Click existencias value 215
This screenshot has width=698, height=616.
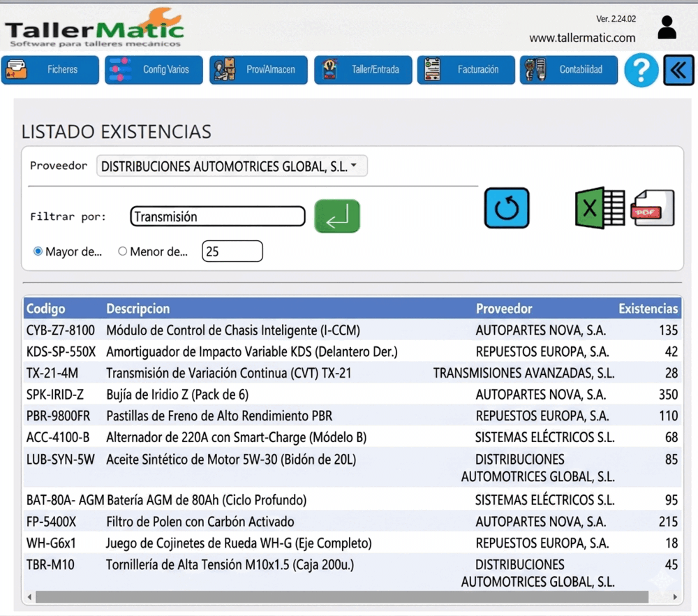(668, 522)
